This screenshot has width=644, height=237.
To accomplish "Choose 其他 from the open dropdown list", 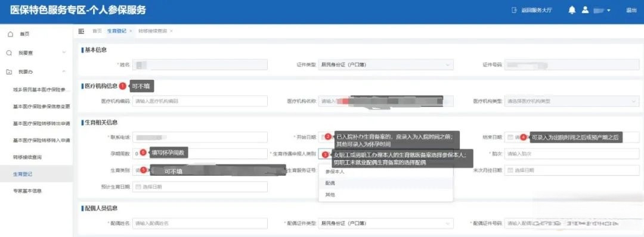I will tap(386, 195).
